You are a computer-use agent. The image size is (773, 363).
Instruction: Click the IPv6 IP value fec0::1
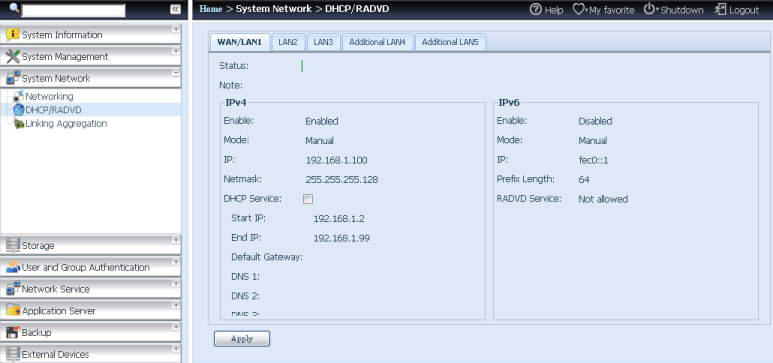pos(593,160)
